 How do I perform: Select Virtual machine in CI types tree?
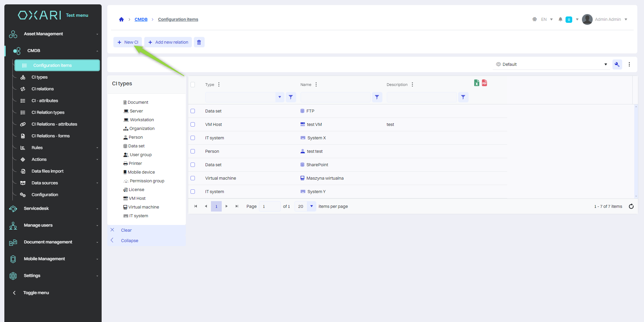pyautogui.click(x=144, y=207)
